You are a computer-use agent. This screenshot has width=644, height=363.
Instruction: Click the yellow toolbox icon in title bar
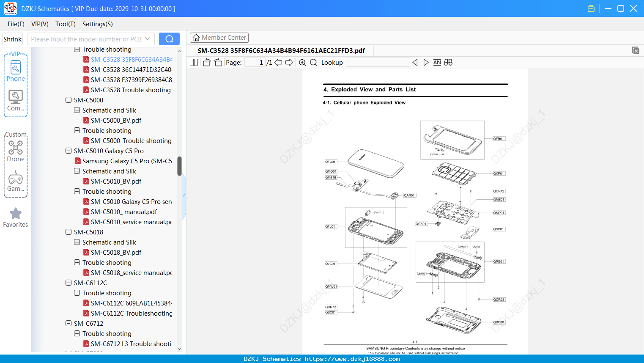pos(591,8)
